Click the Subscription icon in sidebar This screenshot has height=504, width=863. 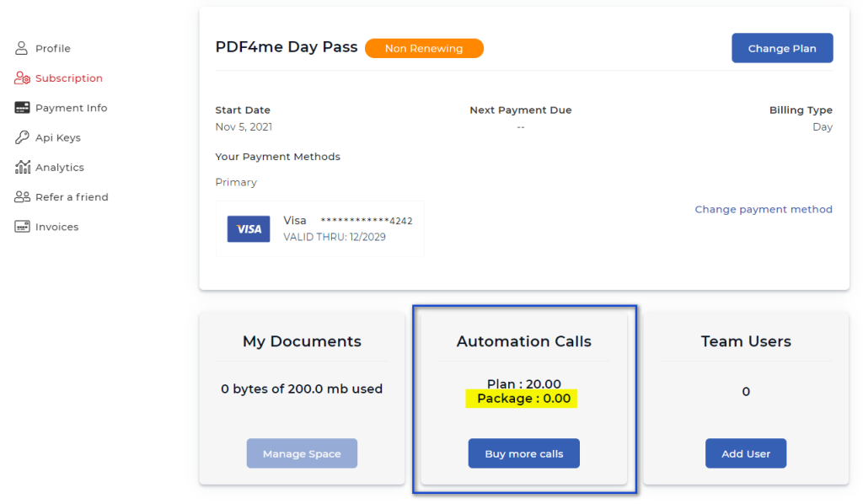[x=23, y=78]
